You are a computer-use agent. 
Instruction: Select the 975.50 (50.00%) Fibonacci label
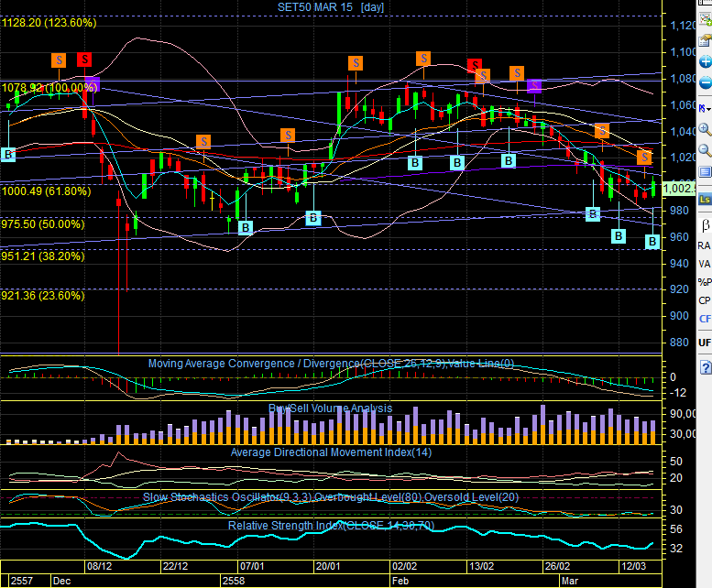coord(43,224)
